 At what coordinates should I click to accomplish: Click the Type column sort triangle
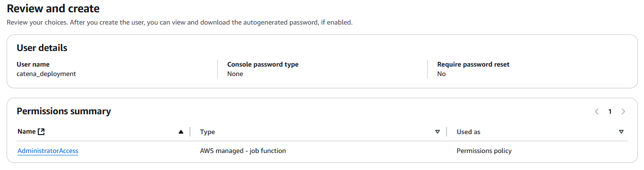[x=438, y=132]
